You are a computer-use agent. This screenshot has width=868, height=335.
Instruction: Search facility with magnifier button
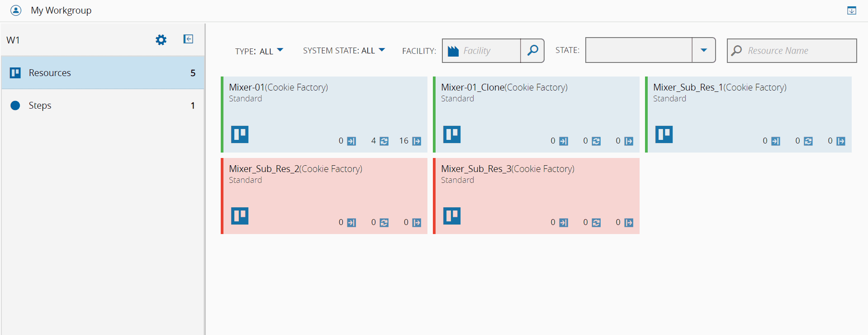pyautogui.click(x=532, y=50)
